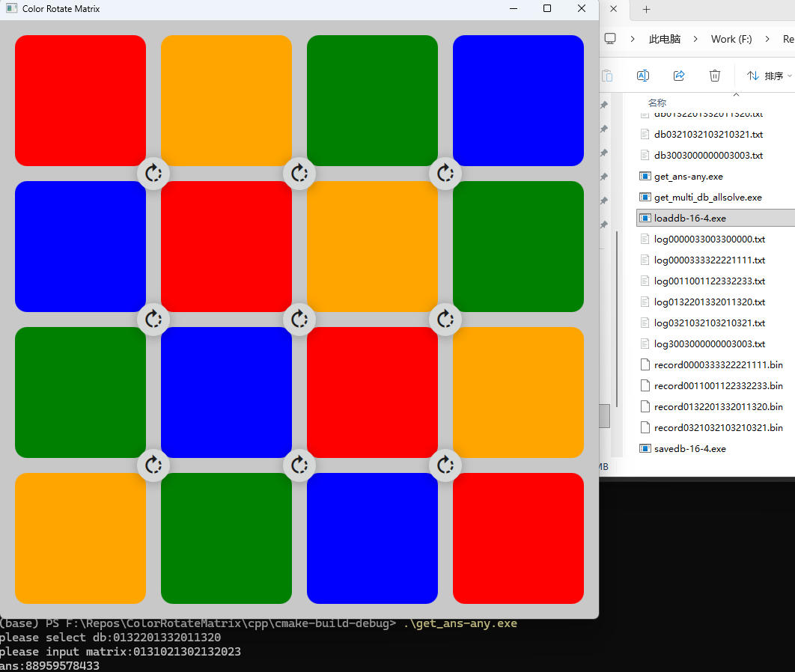
Task: Click the red tile in the top-left corner
Action: click(x=80, y=100)
